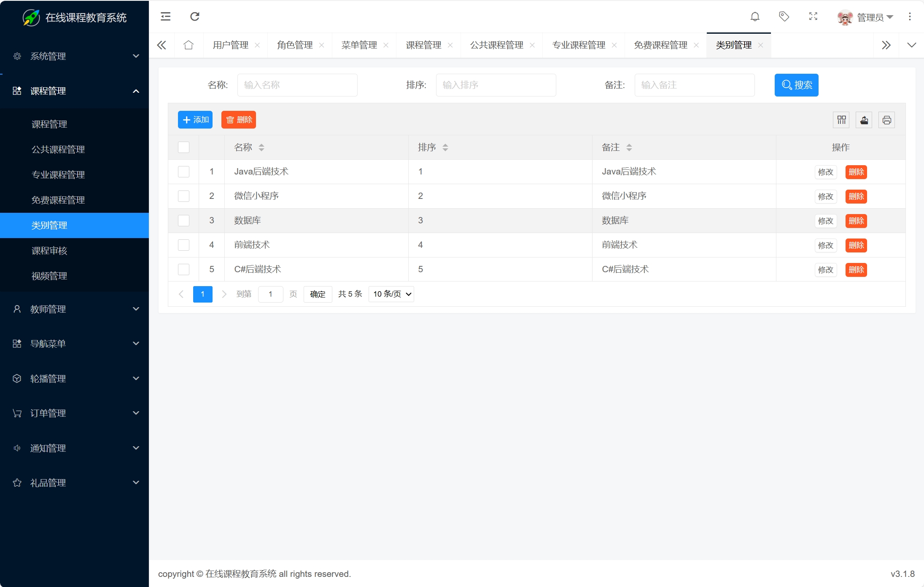Click the print table icon
Image resolution: width=924 pixels, height=587 pixels.
coord(886,120)
